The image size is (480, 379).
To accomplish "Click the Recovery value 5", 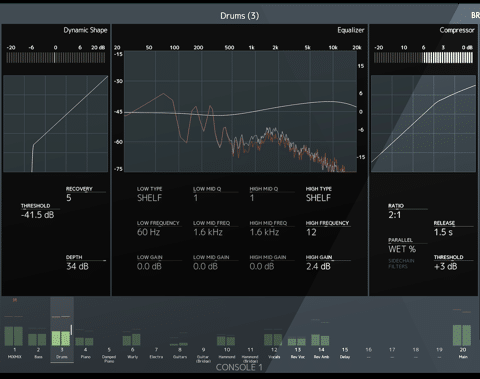I will pyautogui.click(x=69, y=198).
